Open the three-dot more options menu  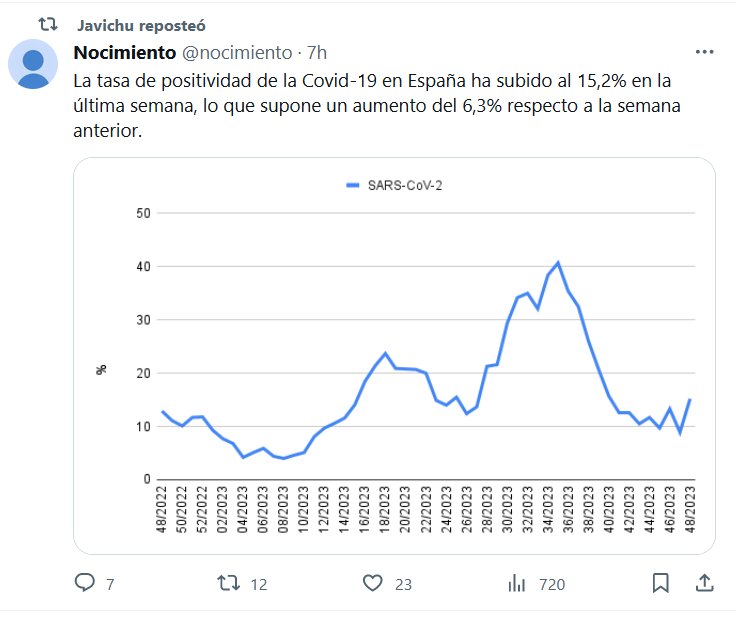pyautogui.click(x=704, y=52)
